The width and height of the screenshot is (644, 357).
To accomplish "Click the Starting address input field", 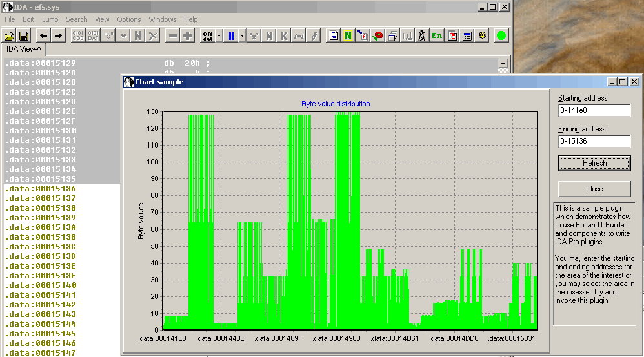I will 594,110.
